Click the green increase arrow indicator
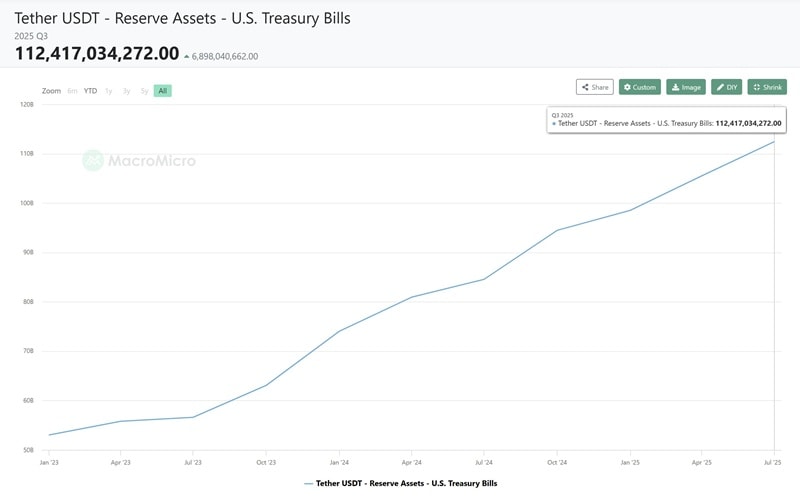This screenshot has height=499, width=800. (187, 57)
